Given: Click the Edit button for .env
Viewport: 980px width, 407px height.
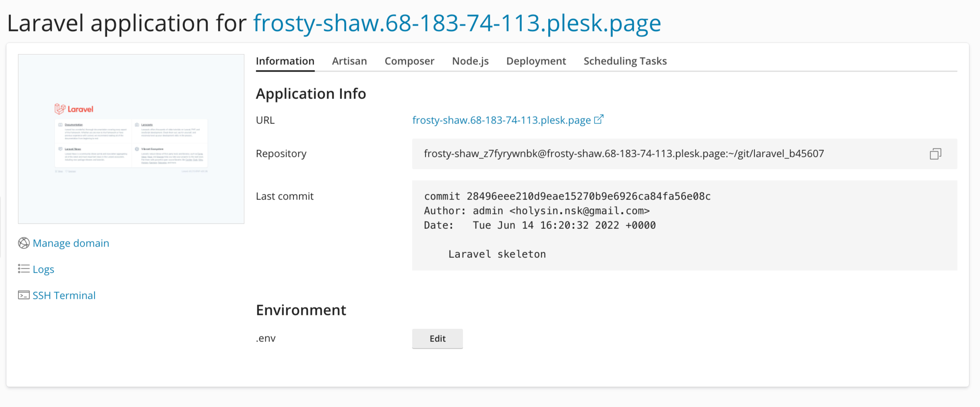Looking at the screenshot, I should click(x=437, y=339).
